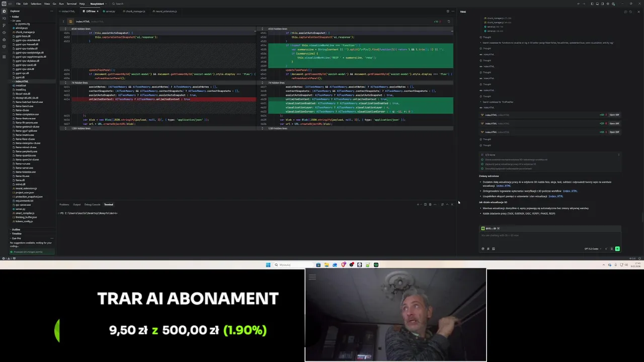Toggle diff collapse button left of side-by-side icon
The height and width of the screenshot is (362, 644).
[63, 22]
